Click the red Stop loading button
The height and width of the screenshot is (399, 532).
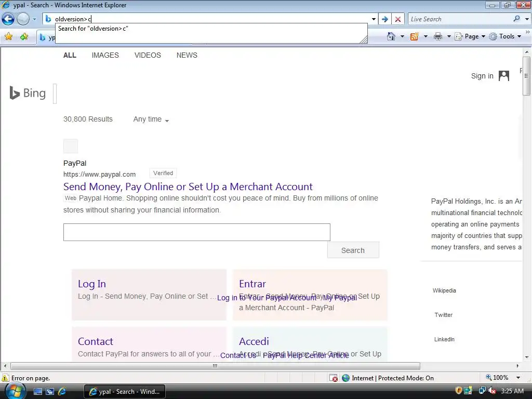(x=398, y=19)
